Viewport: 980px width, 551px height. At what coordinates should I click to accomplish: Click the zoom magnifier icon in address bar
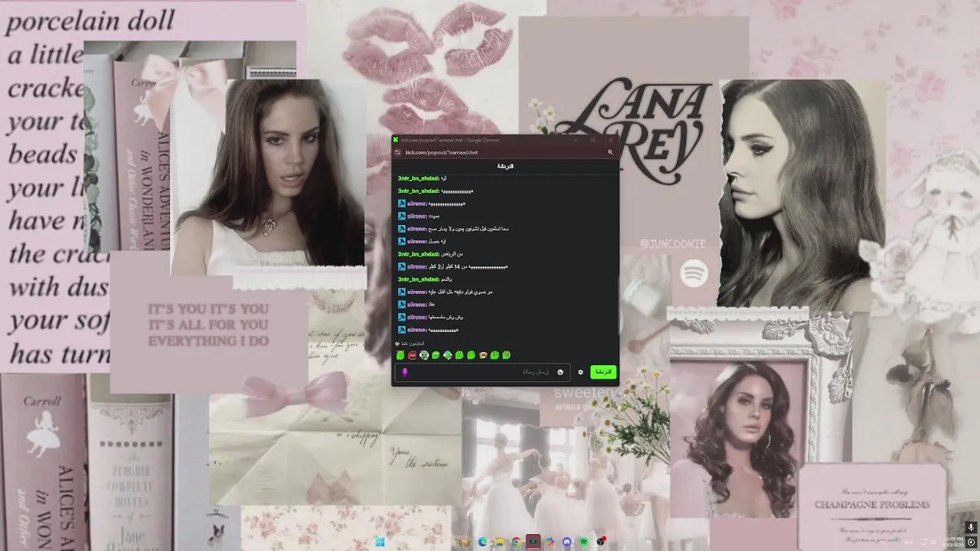[x=610, y=152]
